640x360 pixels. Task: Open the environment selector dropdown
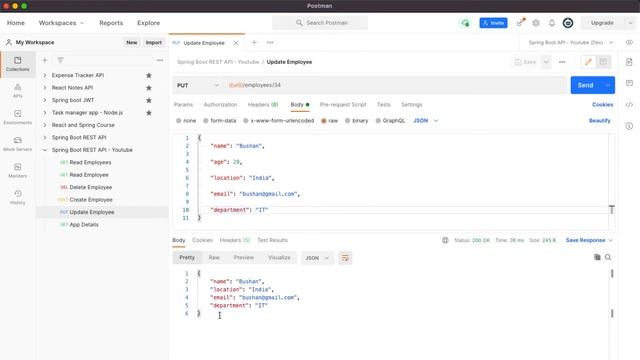[570, 42]
